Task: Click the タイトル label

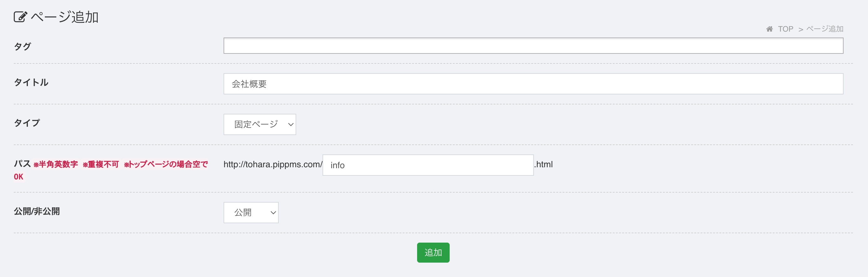Action: tap(31, 83)
